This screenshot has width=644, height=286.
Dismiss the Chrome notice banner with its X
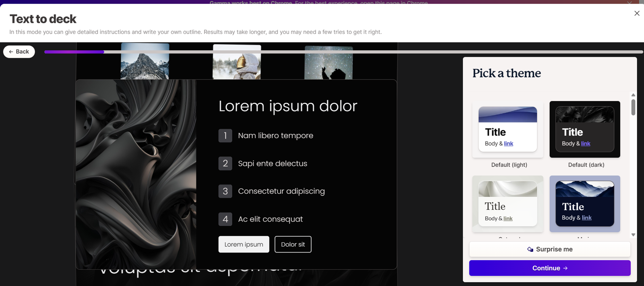[x=629, y=2]
